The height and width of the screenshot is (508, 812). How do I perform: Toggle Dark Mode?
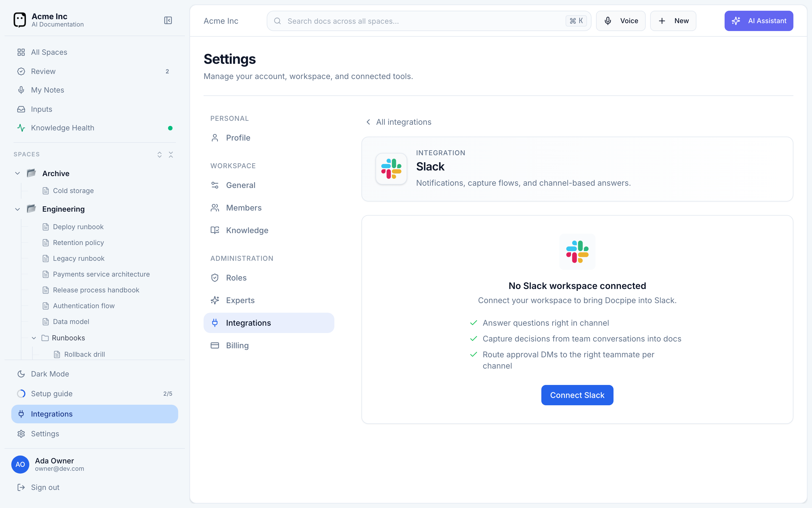[x=94, y=374]
